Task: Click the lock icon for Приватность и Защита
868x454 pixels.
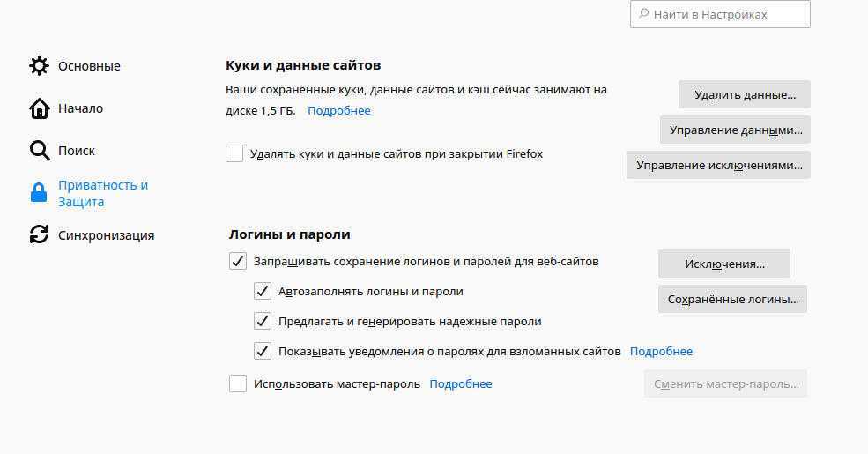Action: tap(40, 193)
